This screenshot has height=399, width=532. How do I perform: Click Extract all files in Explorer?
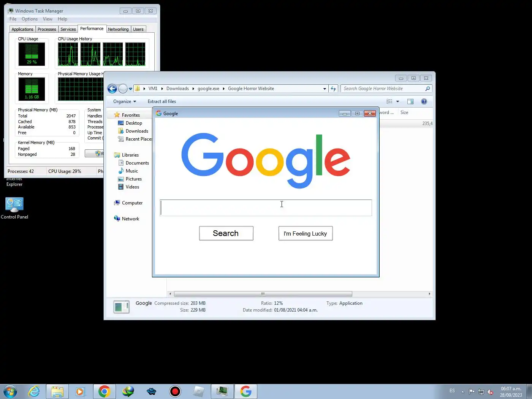(162, 101)
